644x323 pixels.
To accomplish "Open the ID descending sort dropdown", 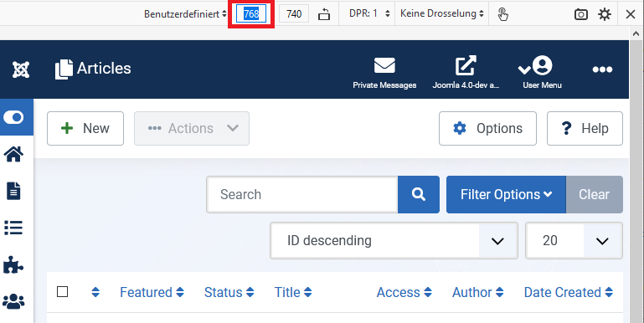I will (x=394, y=240).
